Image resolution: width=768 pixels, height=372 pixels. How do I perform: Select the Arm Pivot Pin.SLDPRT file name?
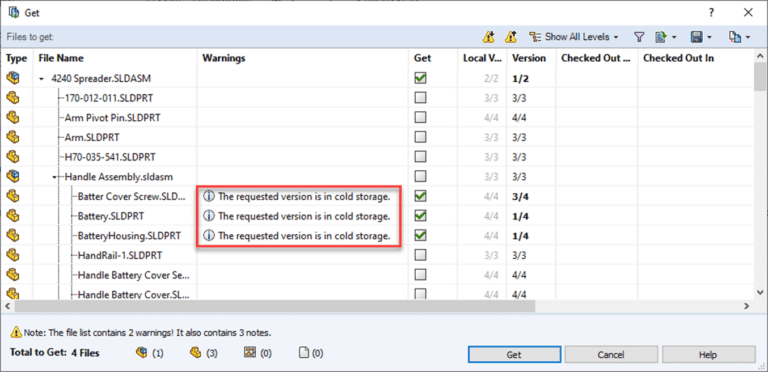click(112, 117)
